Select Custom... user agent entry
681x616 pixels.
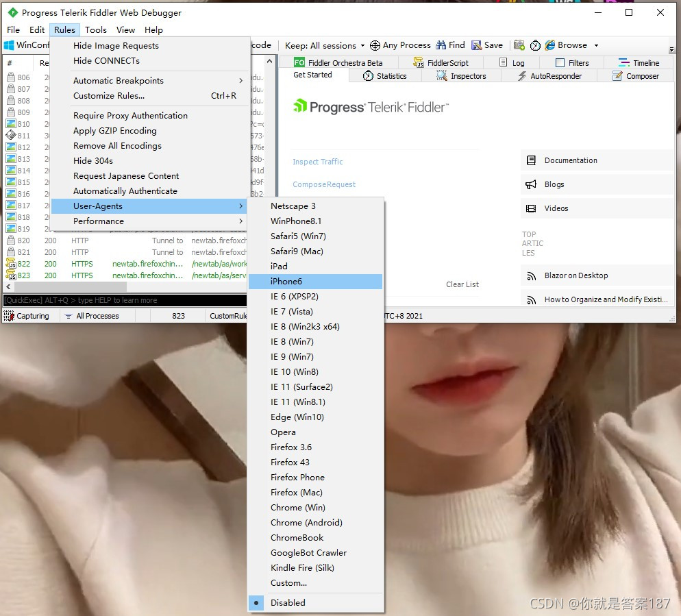pos(315,583)
